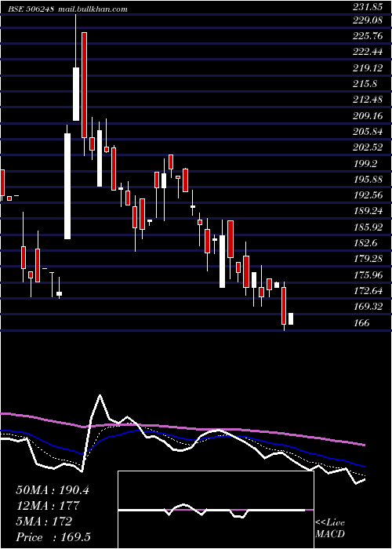Screen dimensions: 392x549
Task: Click the 192.56 price axis label
Action: click(x=368, y=195)
